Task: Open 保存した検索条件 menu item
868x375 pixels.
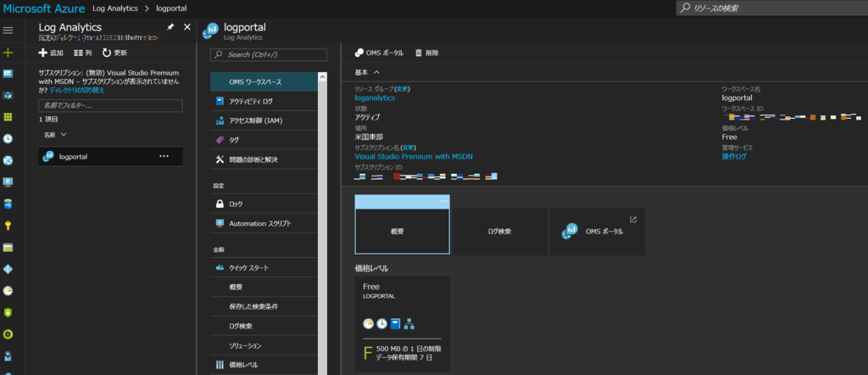Action: click(264, 306)
